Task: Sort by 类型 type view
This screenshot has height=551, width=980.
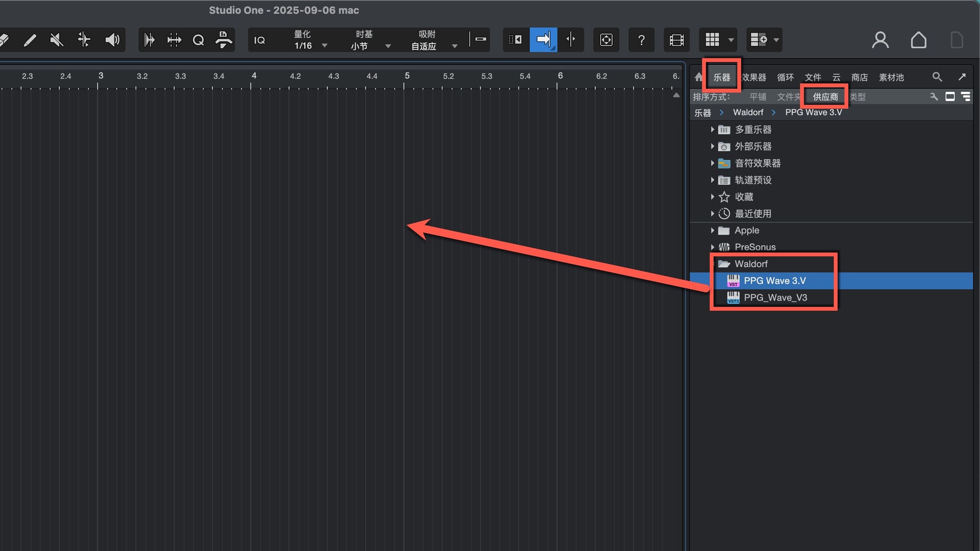Action: click(858, 97)
